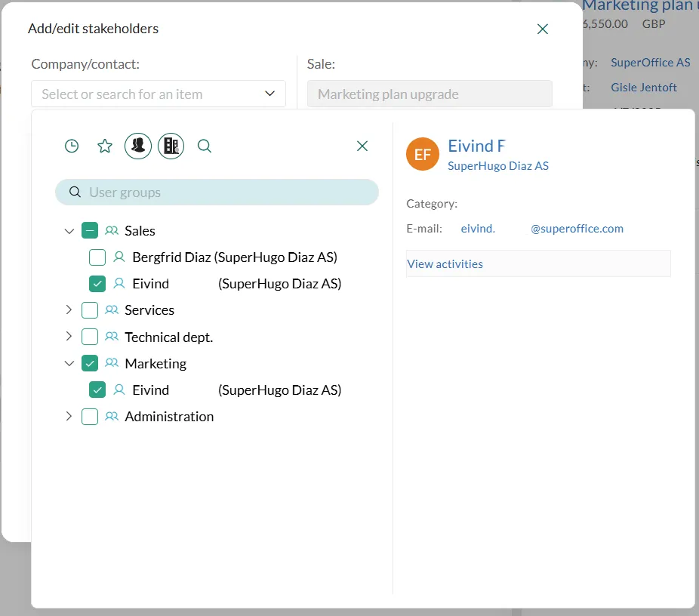Click the EF avatar circle
This screenshot has width=699, height=616.
coord(423,155)
